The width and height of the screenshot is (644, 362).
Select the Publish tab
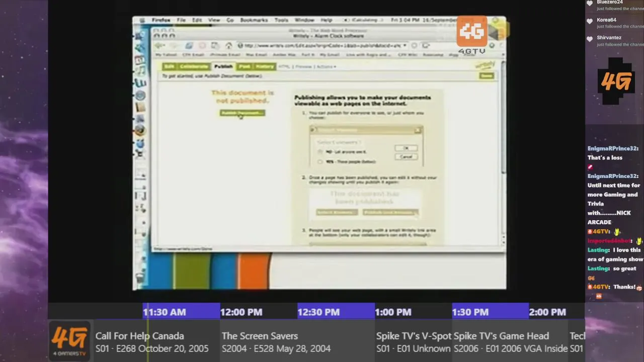tap(223, 66)
